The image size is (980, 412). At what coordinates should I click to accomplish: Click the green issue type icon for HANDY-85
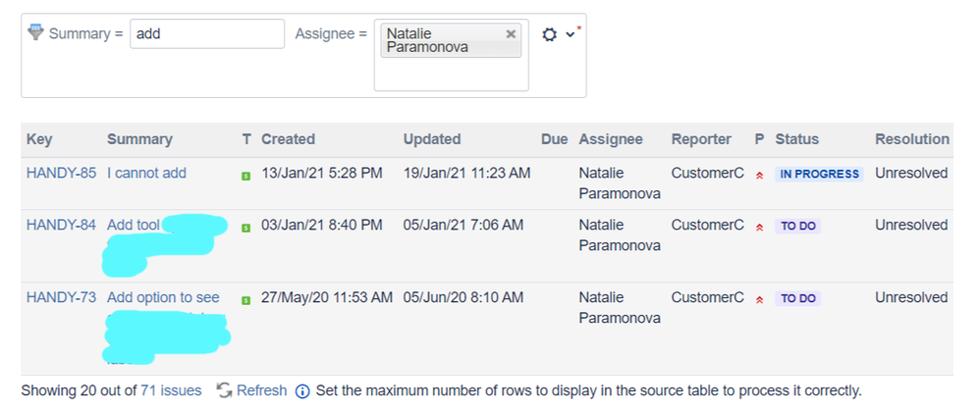pos(245,176)
